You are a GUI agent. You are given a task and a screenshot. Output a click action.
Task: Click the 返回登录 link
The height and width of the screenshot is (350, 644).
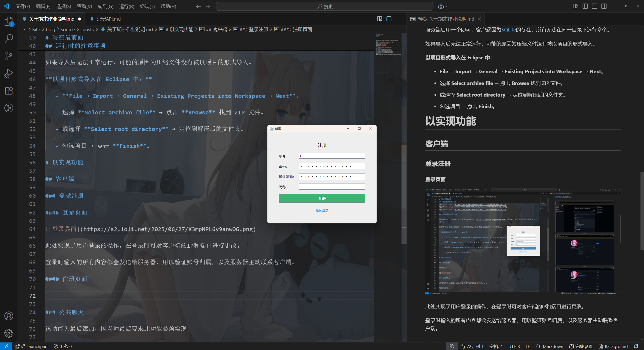(x=322, y=210)
